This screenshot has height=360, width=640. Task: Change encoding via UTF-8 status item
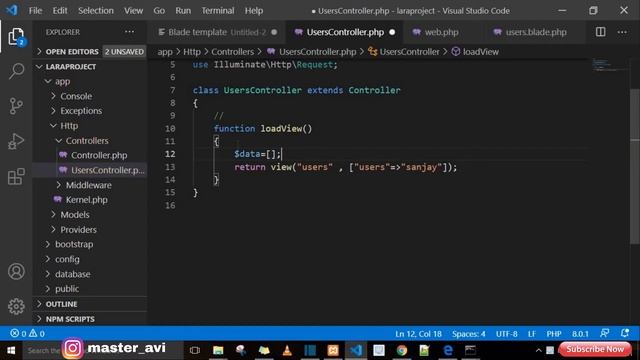[x=507, y=333]
